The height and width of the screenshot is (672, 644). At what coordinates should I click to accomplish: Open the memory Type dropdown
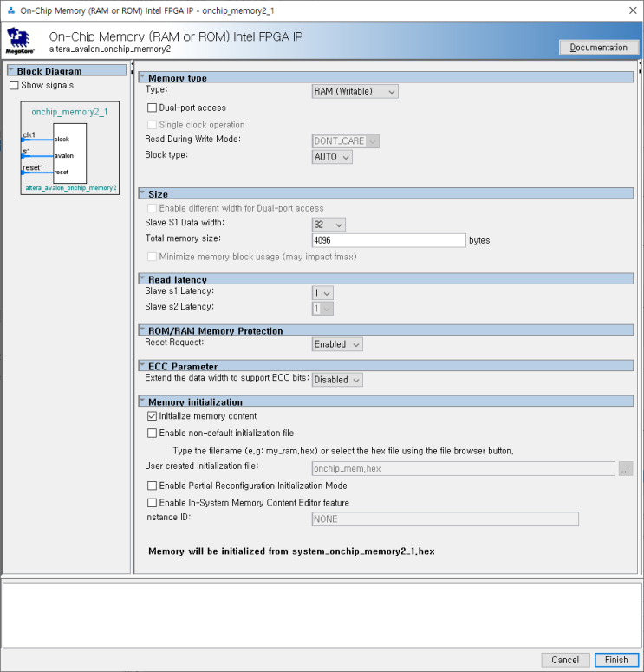tap(355, 91)
